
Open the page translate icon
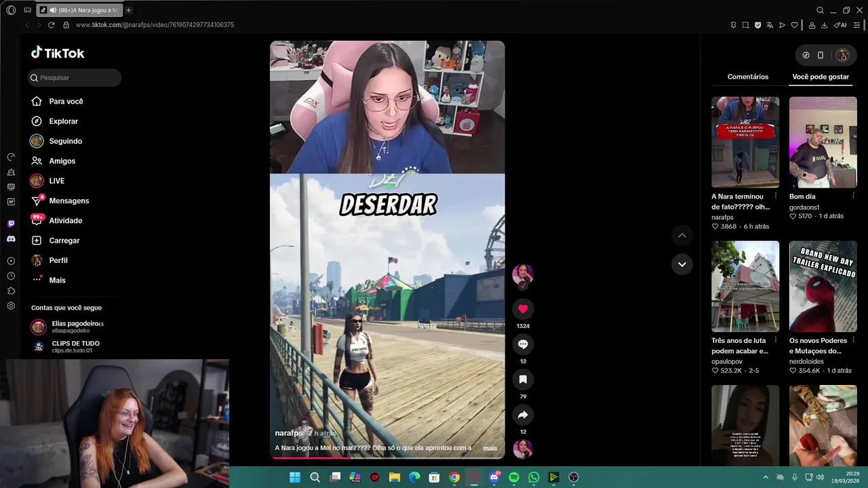770,25
